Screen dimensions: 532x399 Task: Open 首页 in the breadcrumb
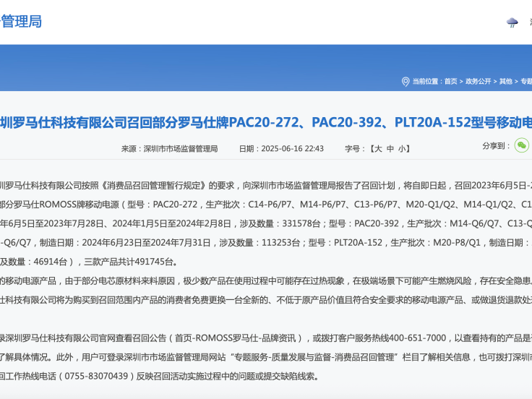[450, 82]
